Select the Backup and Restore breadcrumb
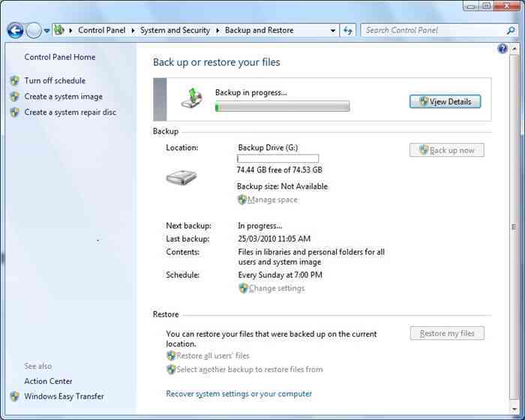This screenshot has width=525, height=420. click(x=259, y=30)
